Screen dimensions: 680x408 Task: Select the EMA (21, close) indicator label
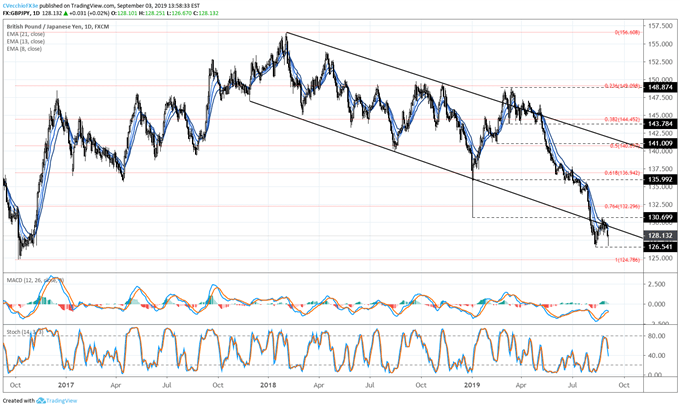coord(26,34)
